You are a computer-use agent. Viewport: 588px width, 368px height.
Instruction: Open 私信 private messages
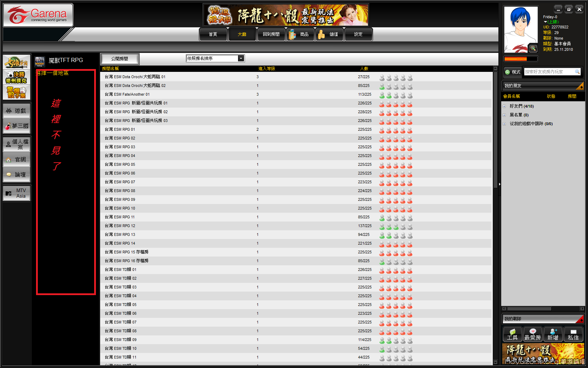coord(573,334)
